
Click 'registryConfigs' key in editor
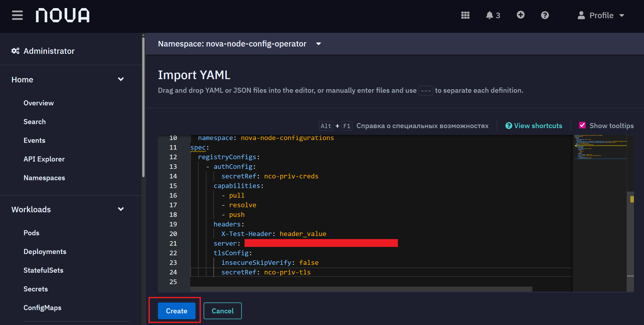227,157
